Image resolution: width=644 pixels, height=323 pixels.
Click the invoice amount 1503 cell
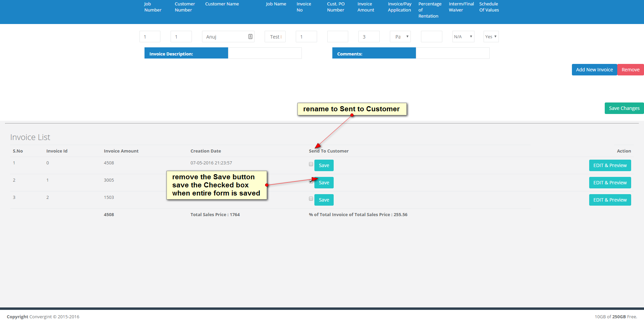[109, 198]
